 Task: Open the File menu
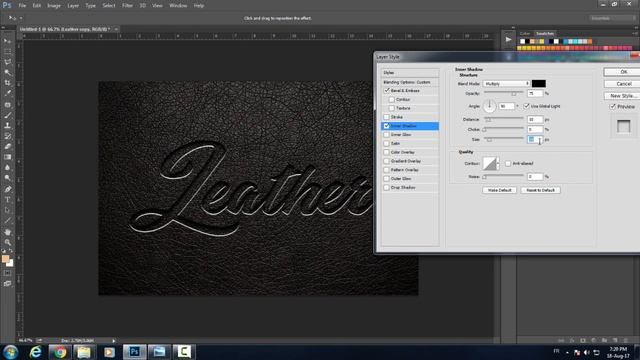click(22, 6)
